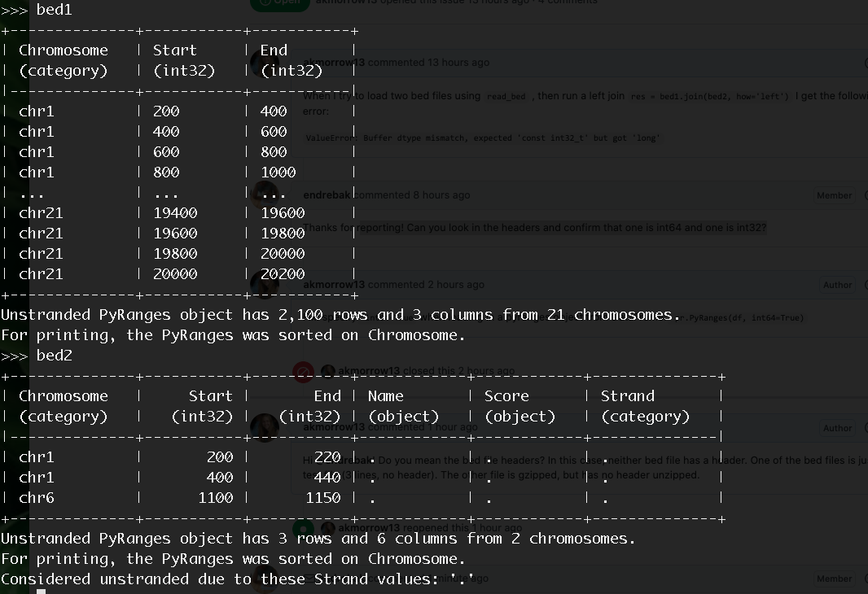Click the Chromosome header in the bed1 table
Viewport: 868px width, 594px height.
(64, 50)
